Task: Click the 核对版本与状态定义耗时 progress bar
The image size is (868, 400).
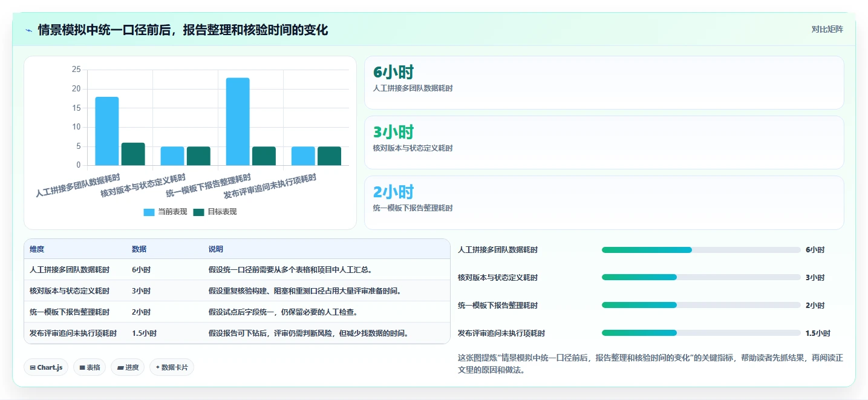Action: point(701,277)
